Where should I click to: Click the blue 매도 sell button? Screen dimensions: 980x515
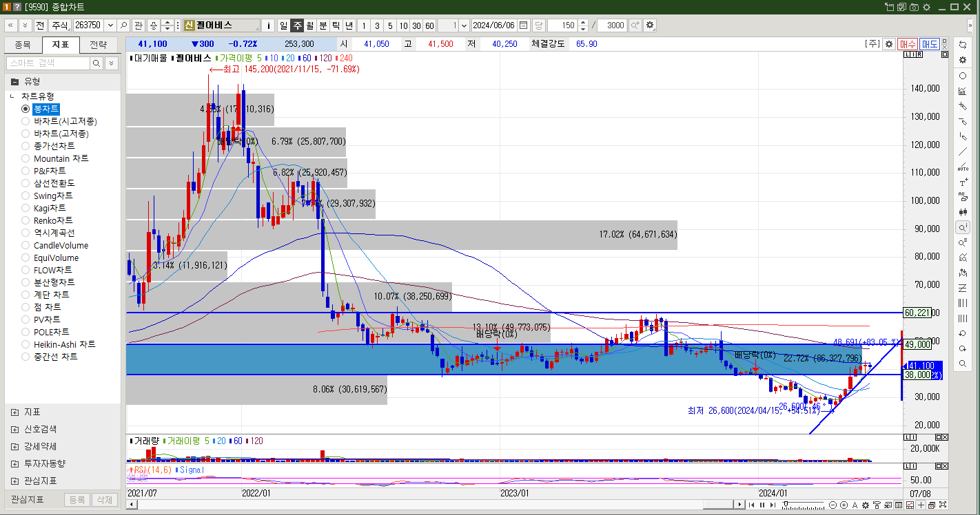(930, 43)
